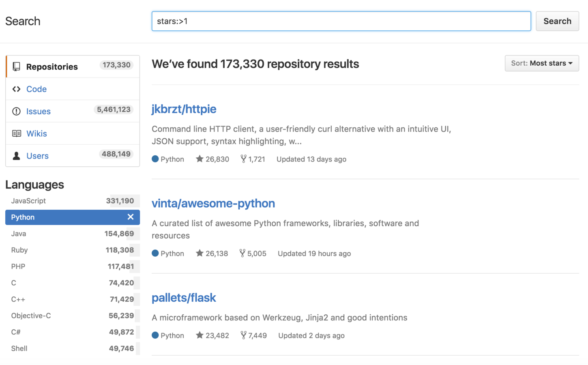Click the Search page title

point(23,21)
